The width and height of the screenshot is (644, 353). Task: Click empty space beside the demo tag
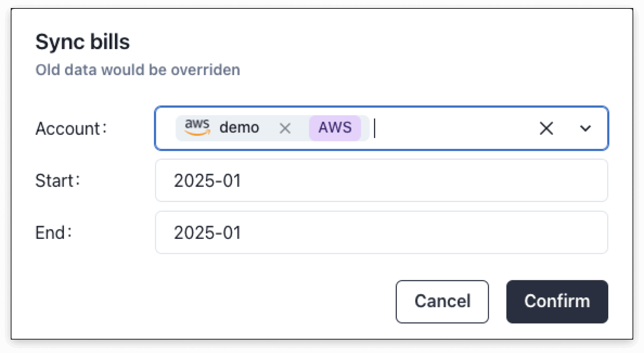[x=451, y=128]
